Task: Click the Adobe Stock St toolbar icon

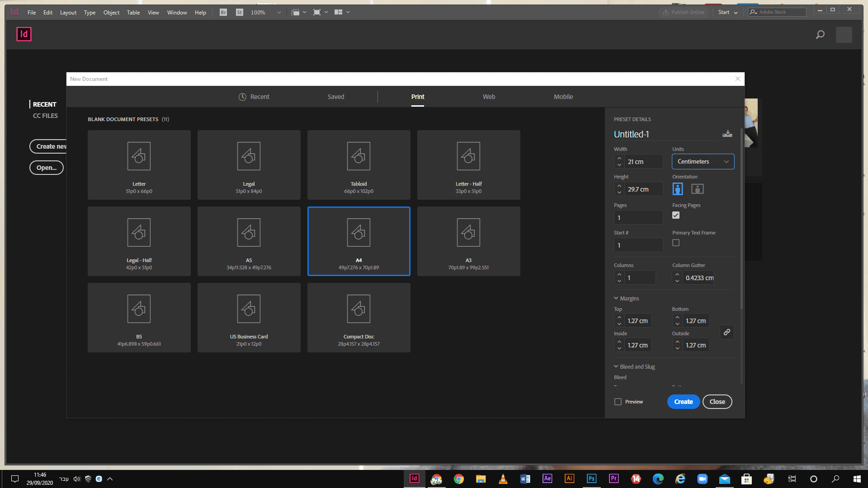Action: point(240,12)
